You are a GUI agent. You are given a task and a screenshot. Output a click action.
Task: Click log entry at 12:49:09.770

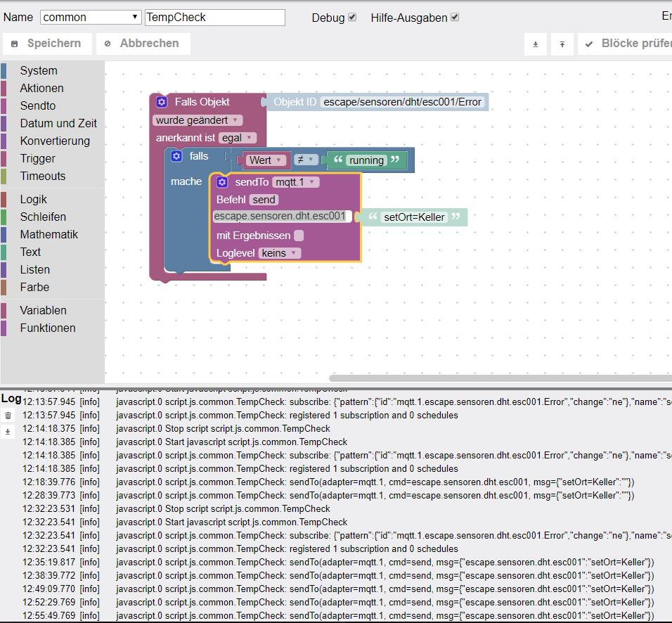[347, 589]
